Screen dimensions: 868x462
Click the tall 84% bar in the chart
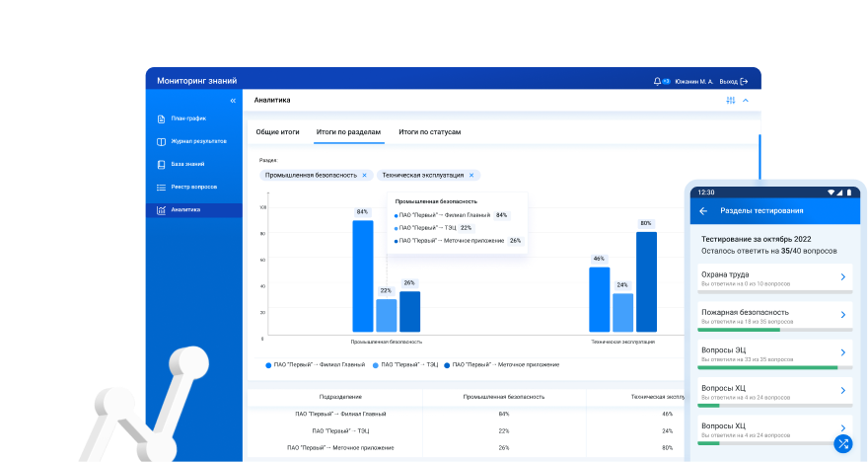pyautogui.click(x=363, y=276)
